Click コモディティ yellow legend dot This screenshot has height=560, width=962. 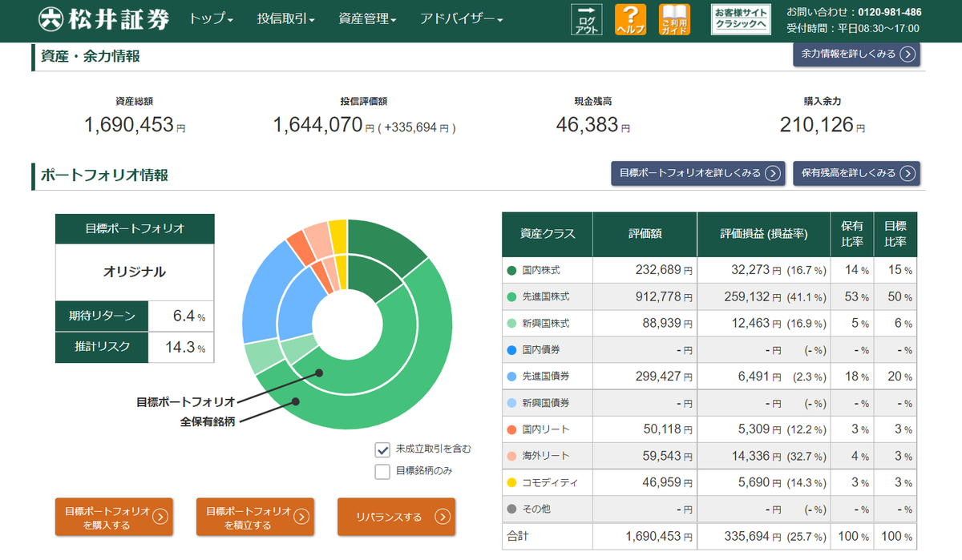[x=511, y=482]
